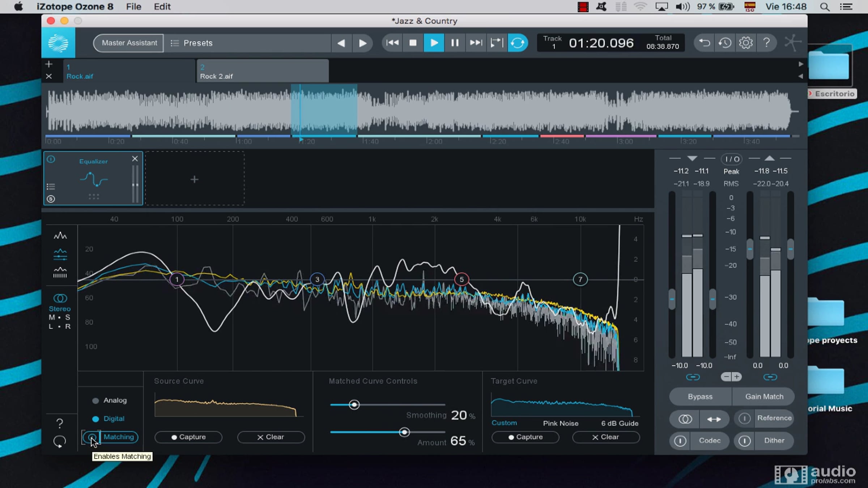Click the undo arrow icon
This screenshot has height=488, width=868.
tap(704, 43)
